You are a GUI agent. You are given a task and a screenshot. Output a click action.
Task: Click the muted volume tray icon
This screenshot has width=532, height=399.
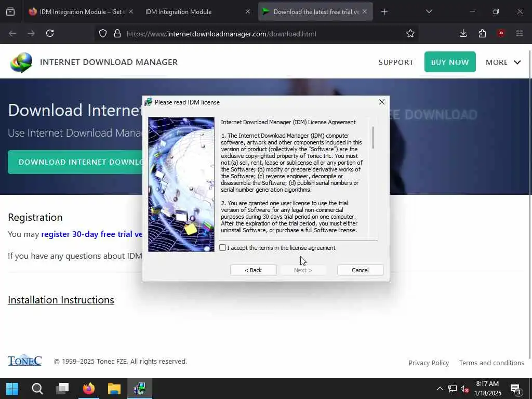tap(465, 389)
